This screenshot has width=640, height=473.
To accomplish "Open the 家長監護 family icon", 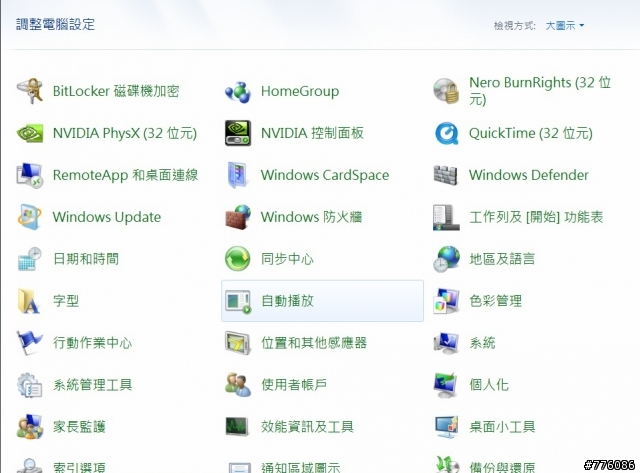I will pyautogui.click(x=29, y=427).
